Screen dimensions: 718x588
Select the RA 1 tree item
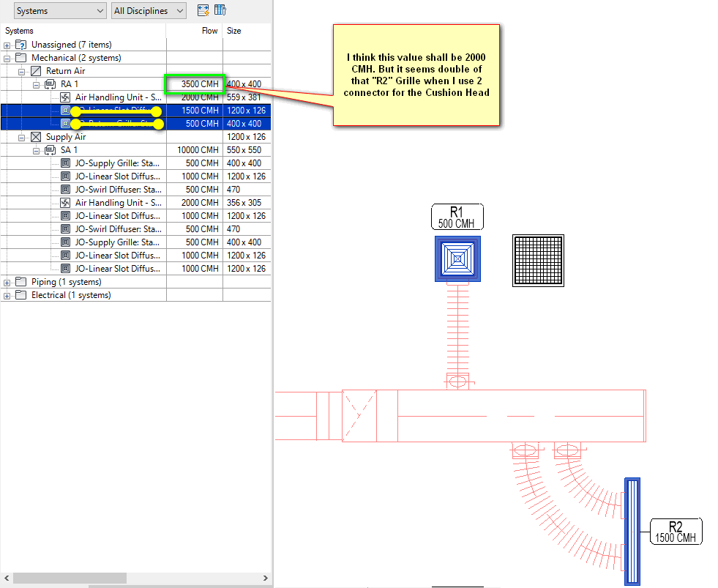(70, 84)
